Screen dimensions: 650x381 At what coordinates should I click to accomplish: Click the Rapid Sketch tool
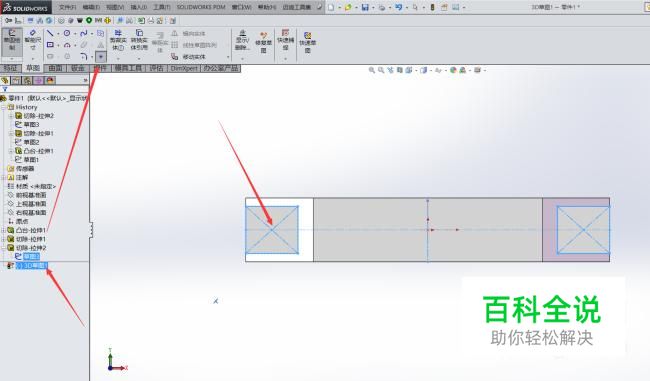(307, 42)
